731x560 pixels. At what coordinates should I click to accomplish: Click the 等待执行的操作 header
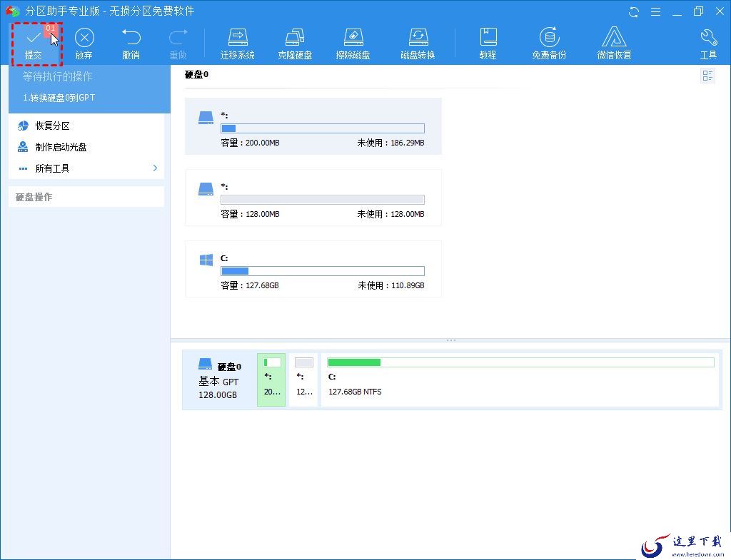tap(57, 76)
